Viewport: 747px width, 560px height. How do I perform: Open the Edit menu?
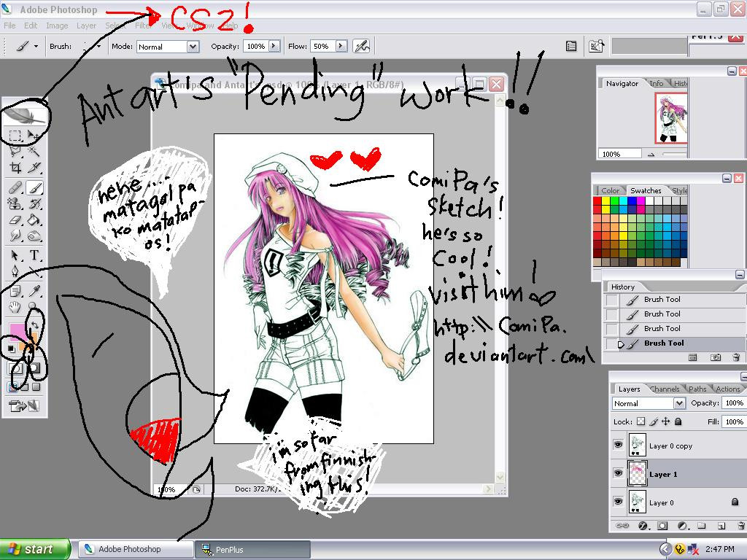coord(31,26)
